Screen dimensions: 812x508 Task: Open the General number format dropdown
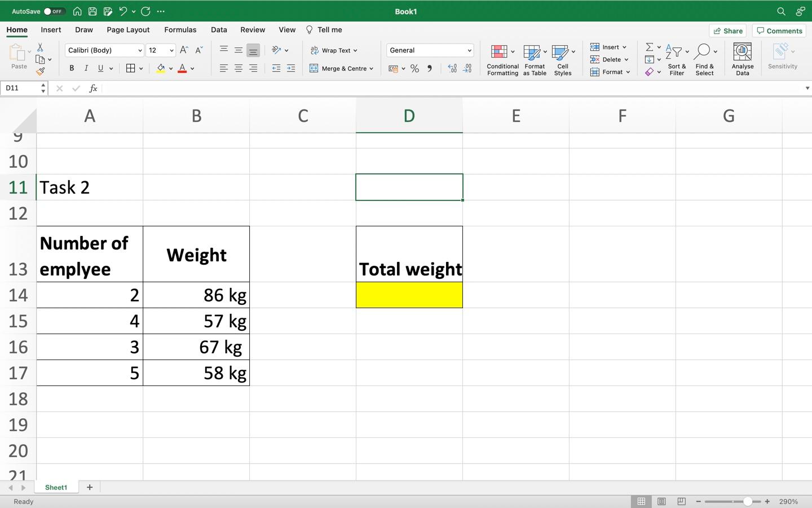click(469, 50)
